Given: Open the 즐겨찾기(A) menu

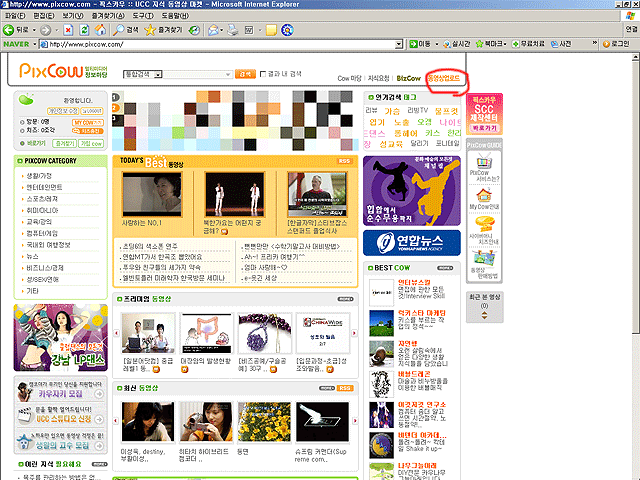Looking at the screenshot, I should tap(108, 16).
